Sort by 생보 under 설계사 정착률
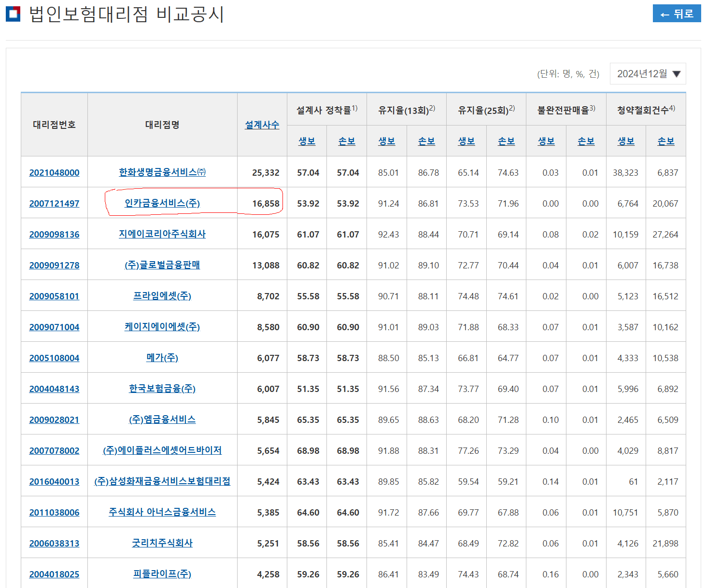This screenshot has height=588, width=706. 307,141
